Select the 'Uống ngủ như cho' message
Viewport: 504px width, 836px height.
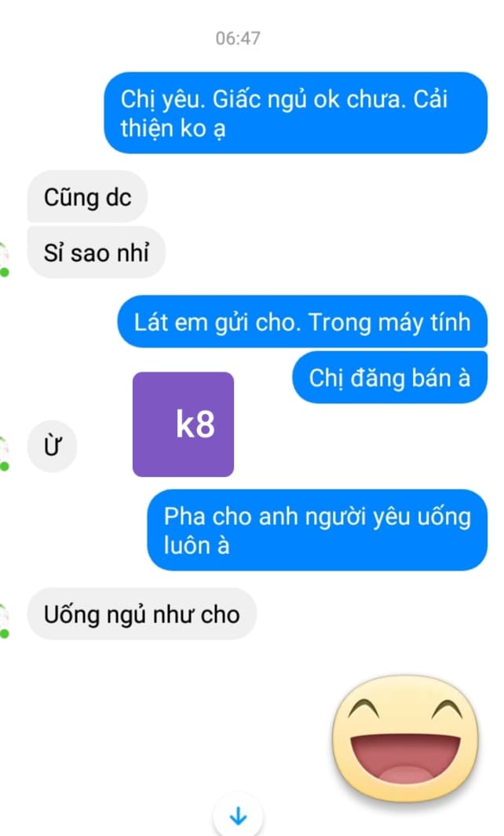142,614
